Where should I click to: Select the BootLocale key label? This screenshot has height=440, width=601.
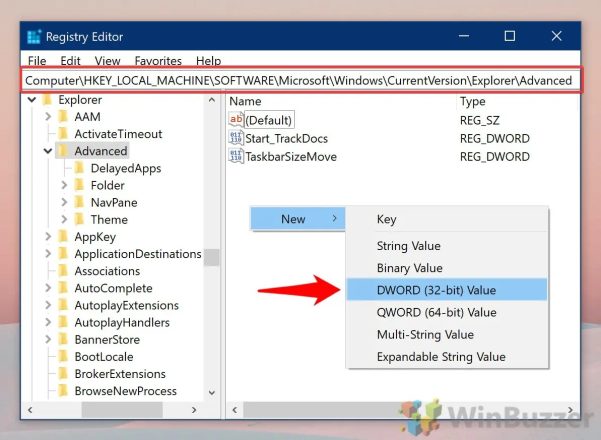104,356
